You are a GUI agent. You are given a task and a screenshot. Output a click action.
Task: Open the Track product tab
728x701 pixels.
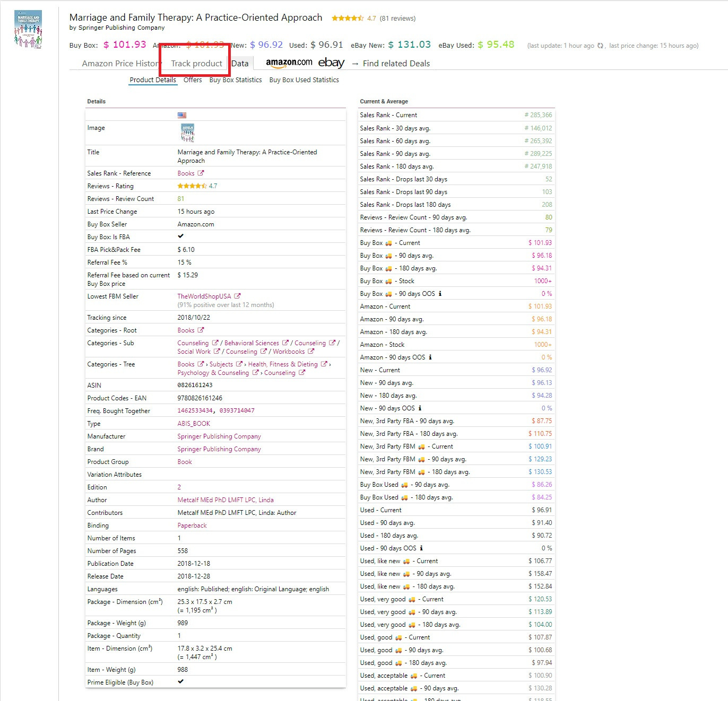(x=196, y=63)
